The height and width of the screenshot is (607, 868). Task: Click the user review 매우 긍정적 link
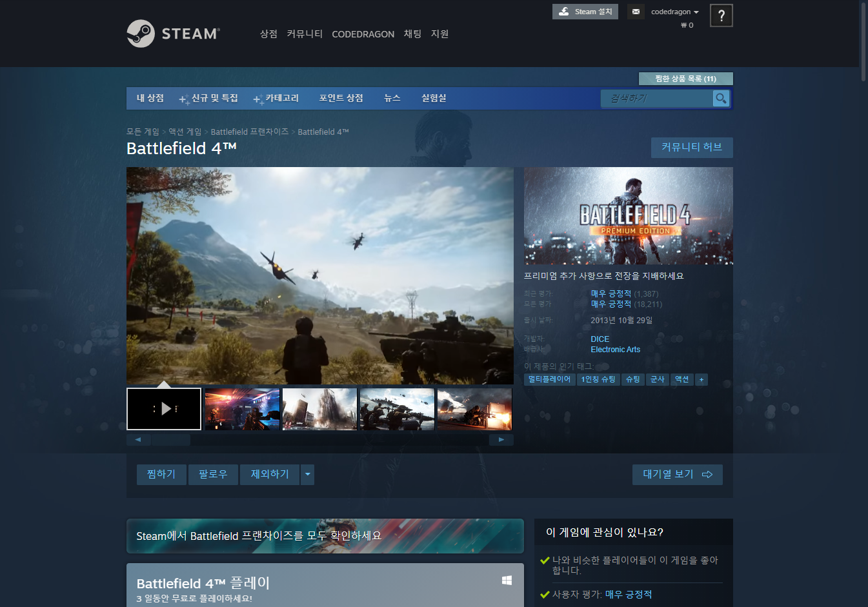click(x=629, y=595)
